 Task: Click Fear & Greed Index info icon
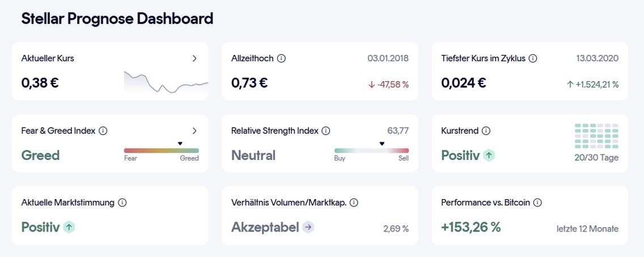pyautogui.click(x=103, y=131)
